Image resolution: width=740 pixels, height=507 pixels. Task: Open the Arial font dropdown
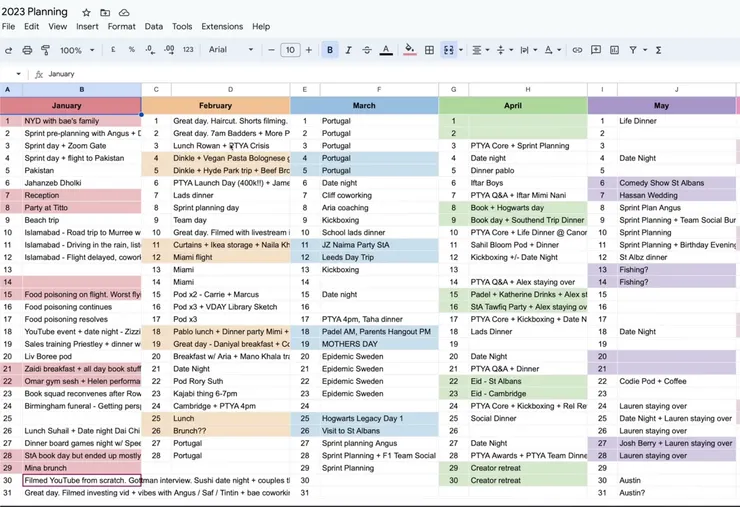[x=231, y=50]
